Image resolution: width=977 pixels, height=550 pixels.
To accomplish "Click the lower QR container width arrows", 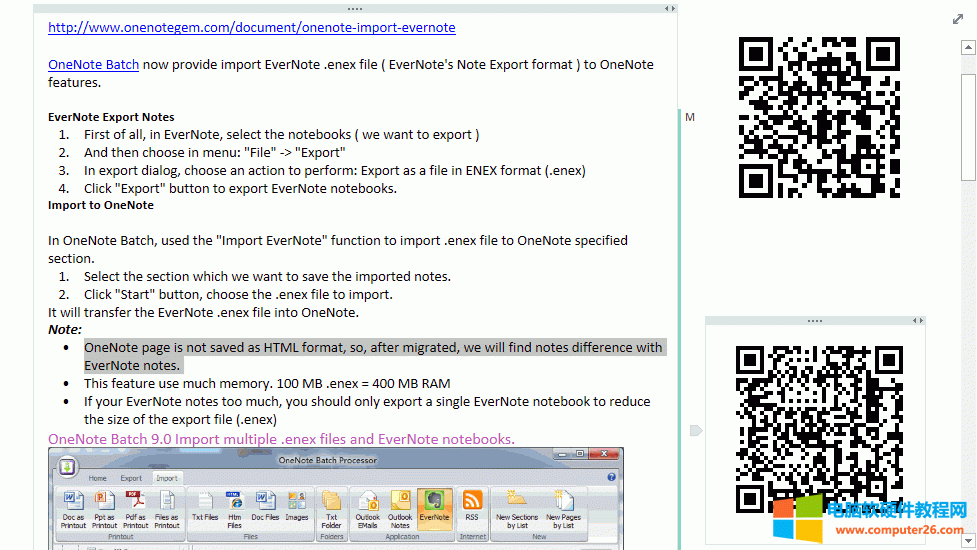I will (x=918, y=321).
